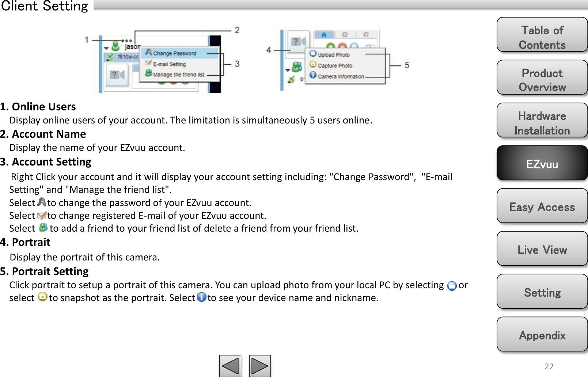Click the e-mail envelope icon in Account Setting text

[x=42, y=215]
